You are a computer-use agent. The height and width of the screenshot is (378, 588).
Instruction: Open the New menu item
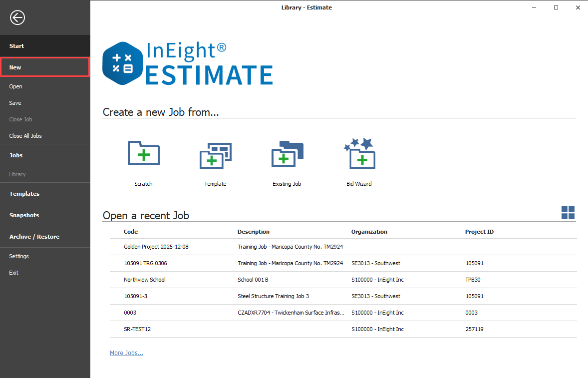coord(45,67)
